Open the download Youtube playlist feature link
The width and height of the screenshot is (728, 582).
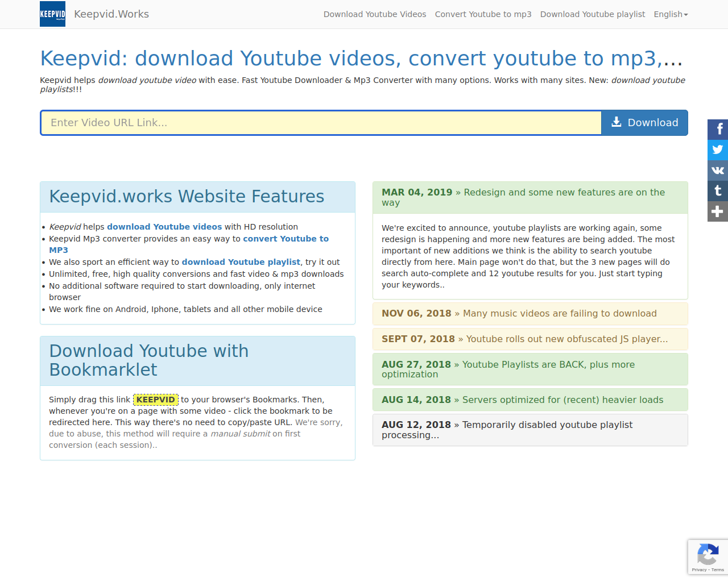241,262
